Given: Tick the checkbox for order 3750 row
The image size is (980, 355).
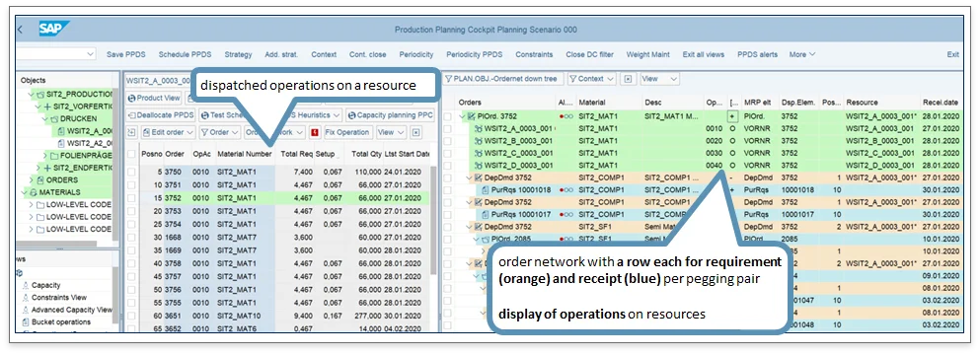Looking at the screenshot, I should coord(131,172).
